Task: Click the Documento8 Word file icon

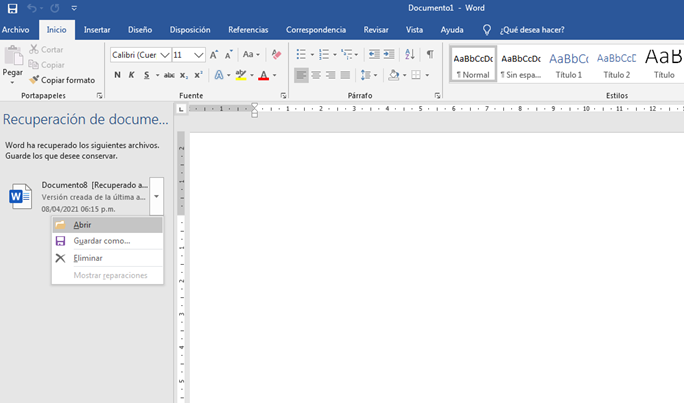Action: coord(21,196)
